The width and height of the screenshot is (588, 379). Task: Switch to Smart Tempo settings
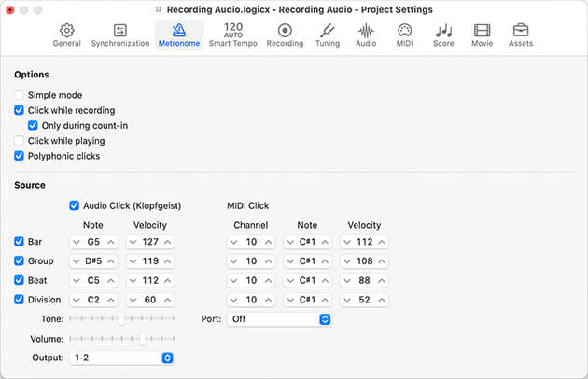(x=233, y=35)
